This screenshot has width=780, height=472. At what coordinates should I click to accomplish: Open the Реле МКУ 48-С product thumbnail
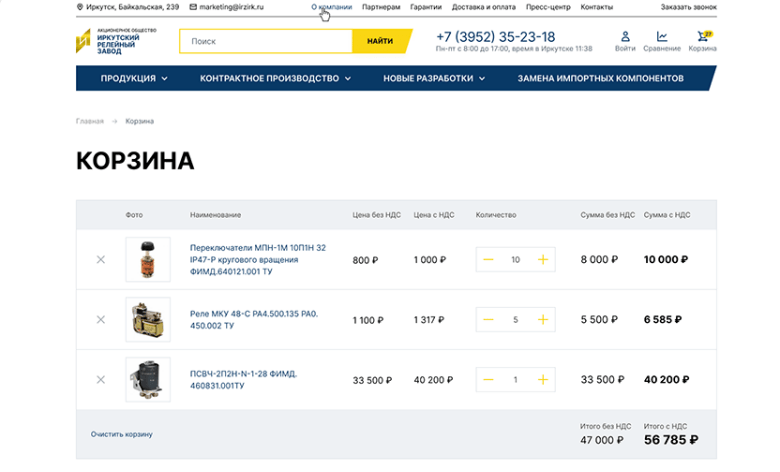[148, 320]
